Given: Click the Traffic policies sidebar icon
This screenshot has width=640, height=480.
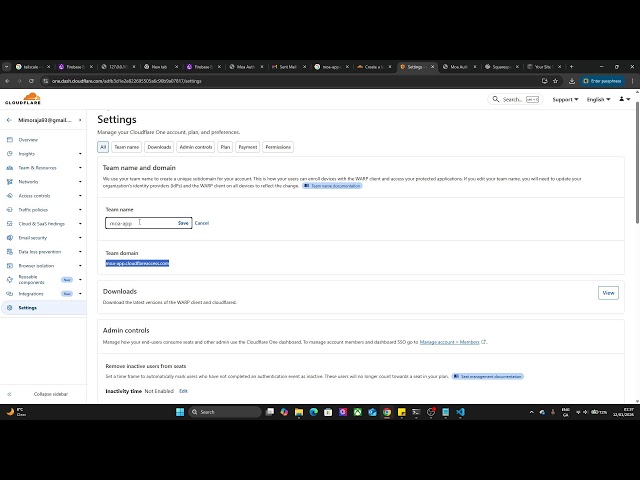Looking at the screenshot, I should (x=10, y=210).
